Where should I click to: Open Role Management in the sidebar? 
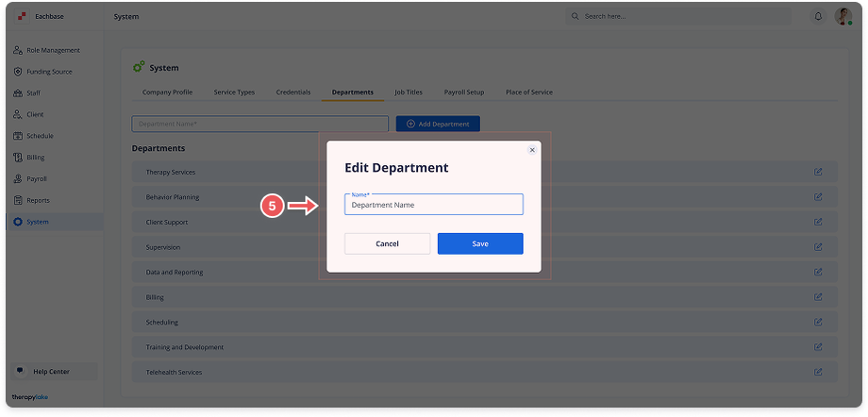pos(55,50)
